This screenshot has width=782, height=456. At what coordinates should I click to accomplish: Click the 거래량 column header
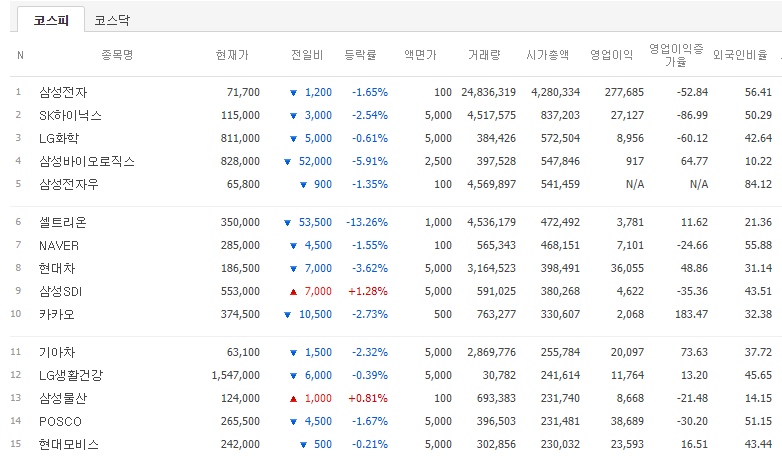(x=484, y=55)
